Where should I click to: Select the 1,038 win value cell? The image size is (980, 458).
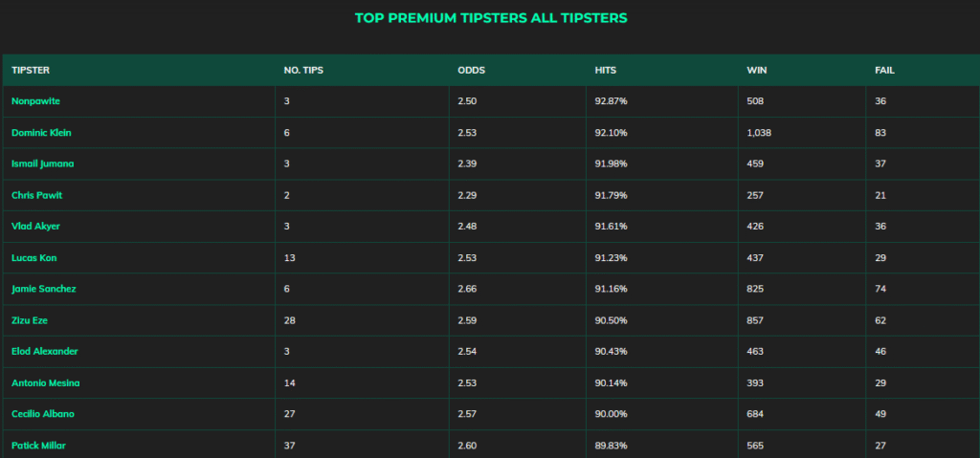[802, 133]
